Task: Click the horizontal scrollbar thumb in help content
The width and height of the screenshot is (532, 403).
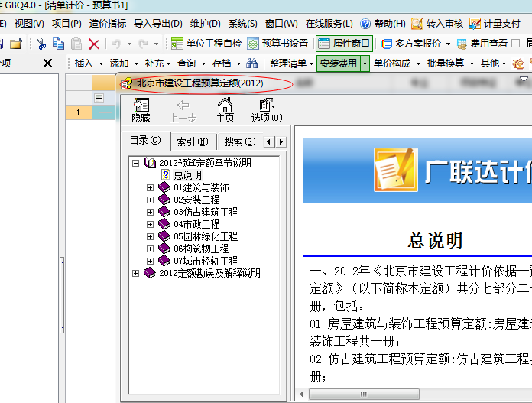Action: point(364,394)
